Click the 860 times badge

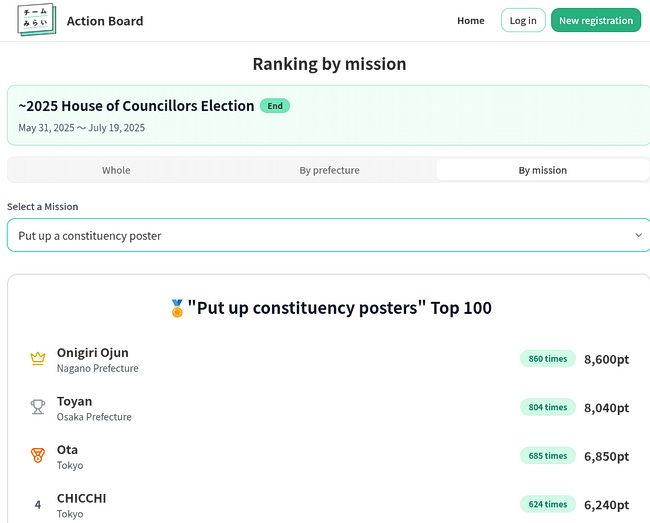coord(547,359)
